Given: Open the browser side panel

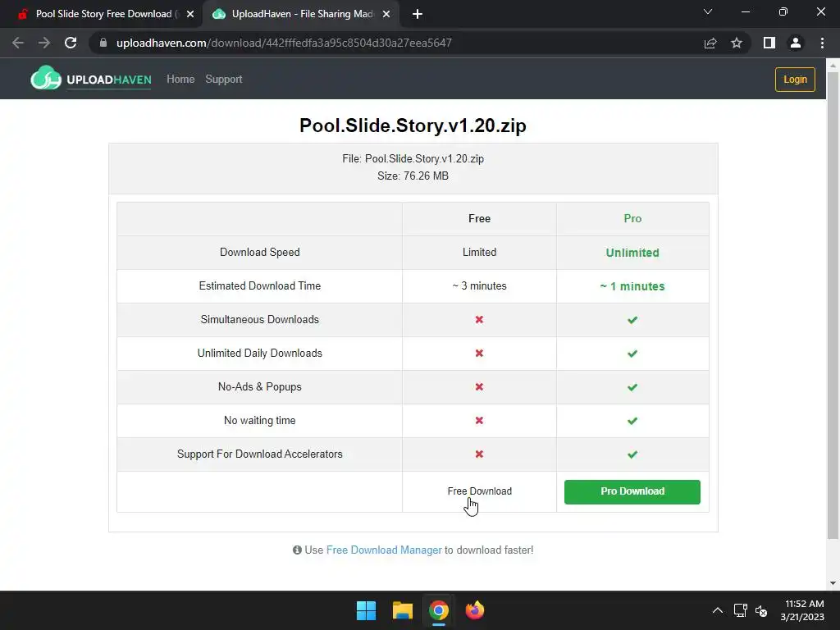Looking at the screenshot, I should click(769, 43).
